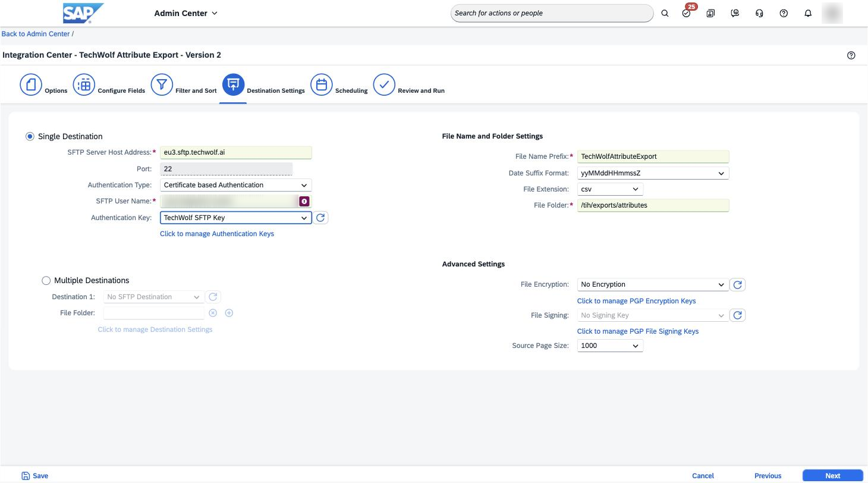
Task: Open the Admin Center menu chevron
Action: click(x=215, y=13)
